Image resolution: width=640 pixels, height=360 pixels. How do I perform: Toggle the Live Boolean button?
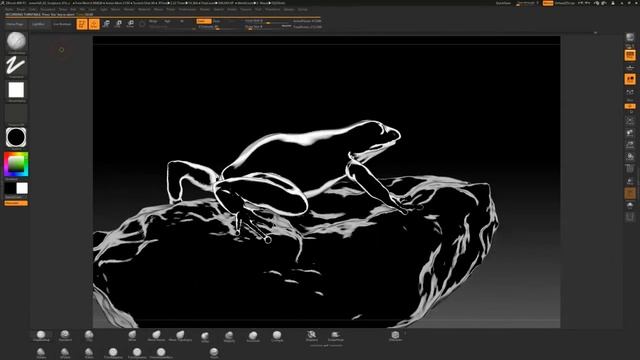pyautogui.click(x=62, y=24)
